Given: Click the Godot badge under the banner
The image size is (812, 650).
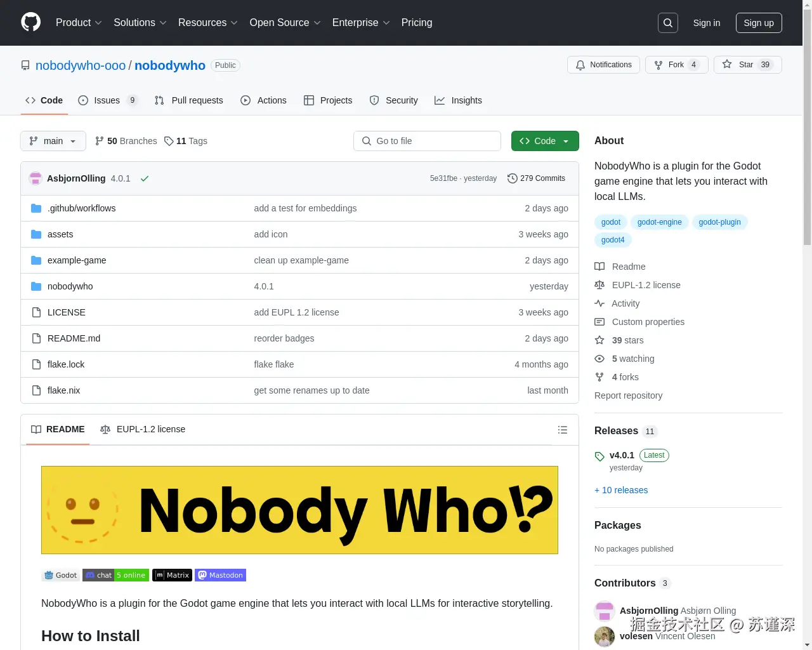Looking at the screenshot, I should [x=60, y=575].
